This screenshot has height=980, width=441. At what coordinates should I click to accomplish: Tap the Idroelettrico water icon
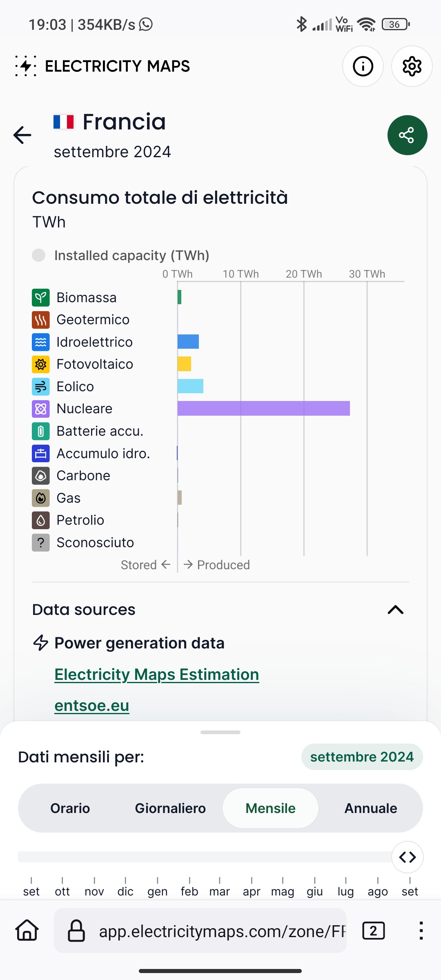point(41,342)
